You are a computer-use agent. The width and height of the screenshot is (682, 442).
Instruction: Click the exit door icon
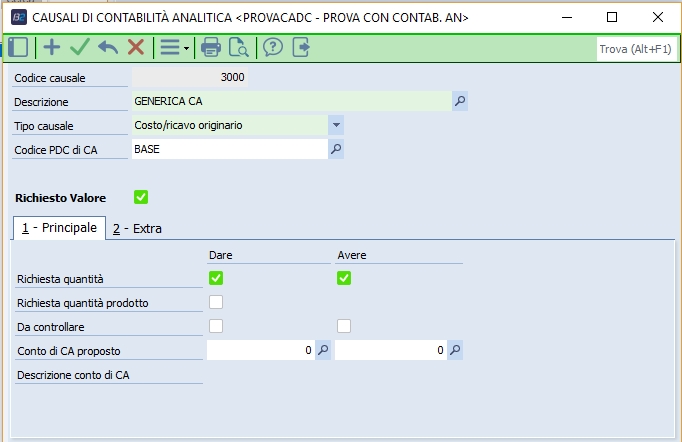click(x=301, y=47)
